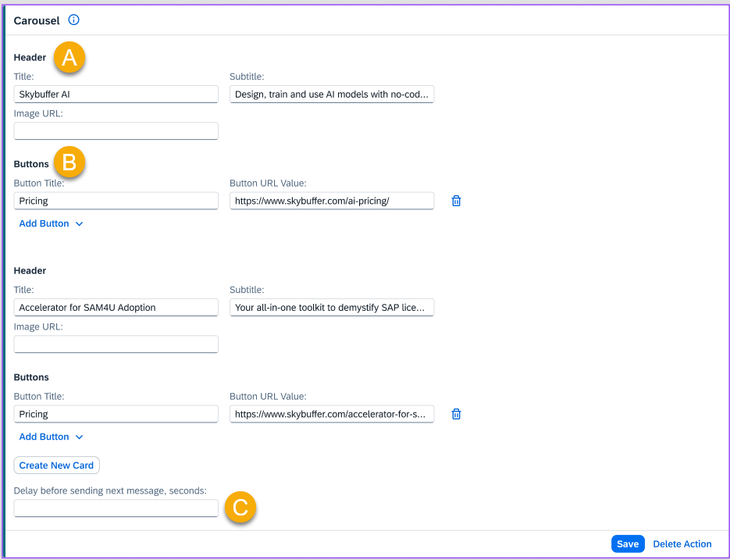The height and width of the screenshot is (560, 730).
Task: Click the first card's Subtitle field
Action: [332, 95]
